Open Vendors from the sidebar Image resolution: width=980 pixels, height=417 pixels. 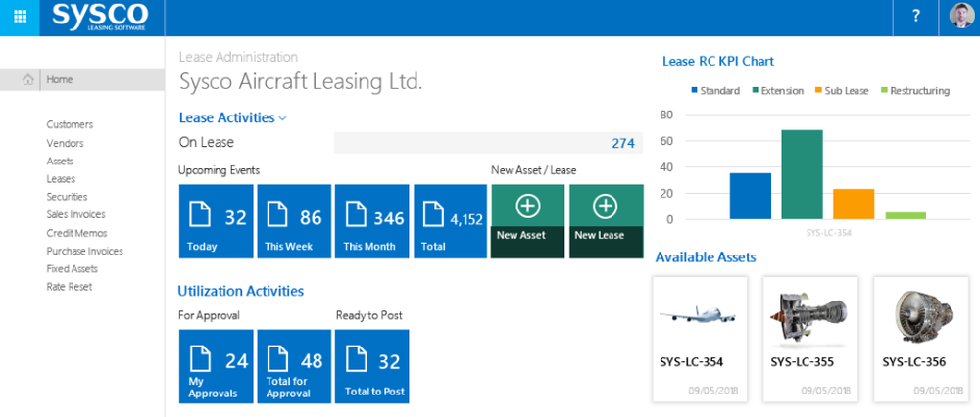(65, 143)
